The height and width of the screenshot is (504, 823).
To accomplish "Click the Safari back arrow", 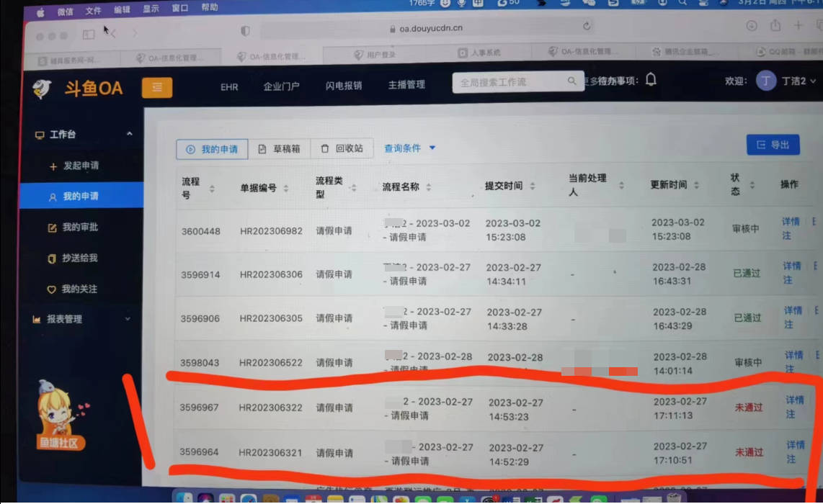I will [x=113, y=34].
